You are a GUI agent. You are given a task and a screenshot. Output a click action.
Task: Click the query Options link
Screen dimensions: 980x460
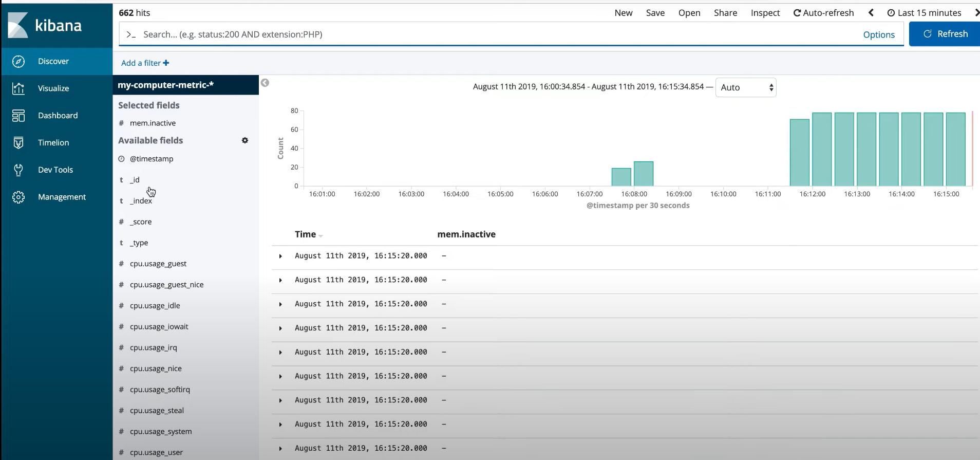879,34
